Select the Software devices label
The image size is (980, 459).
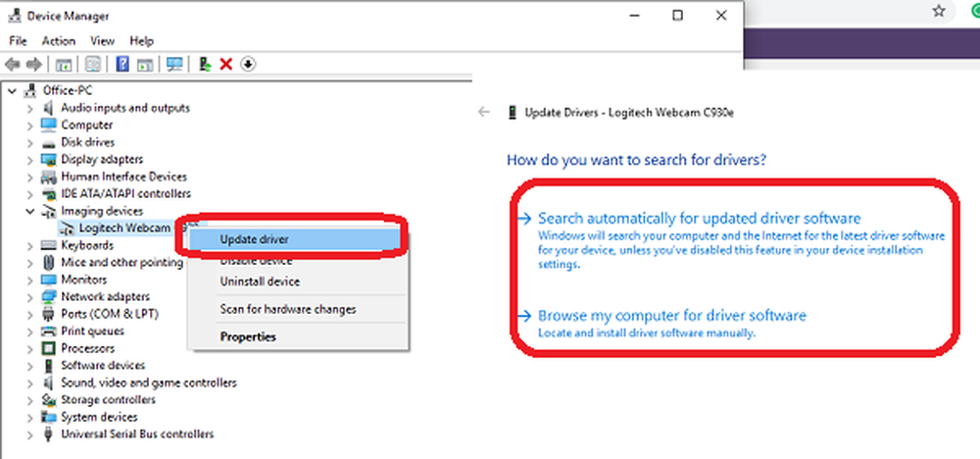click(103, 365)
